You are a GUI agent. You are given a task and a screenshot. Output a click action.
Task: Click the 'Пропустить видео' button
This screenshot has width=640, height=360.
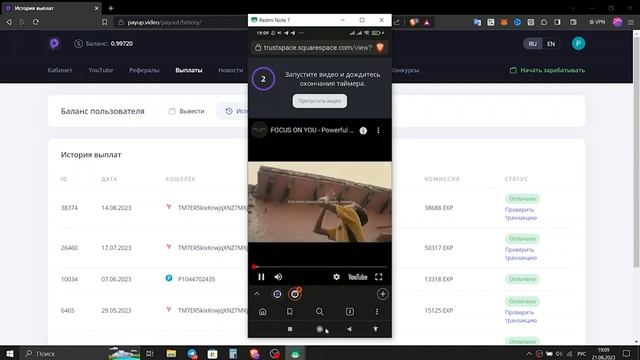[320, 101]
